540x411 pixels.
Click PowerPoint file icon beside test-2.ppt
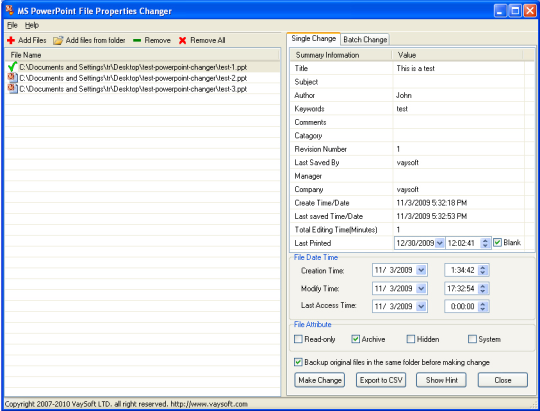pos(12,78)
